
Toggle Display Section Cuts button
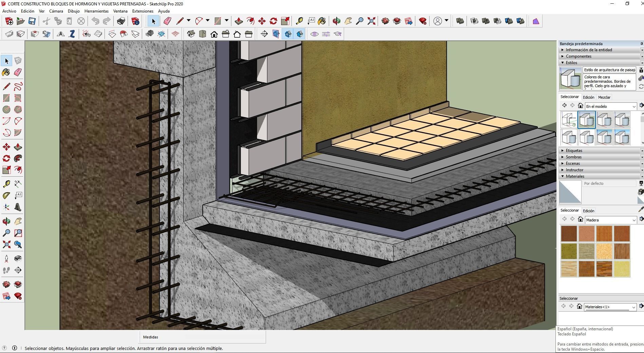coord(288,34)
